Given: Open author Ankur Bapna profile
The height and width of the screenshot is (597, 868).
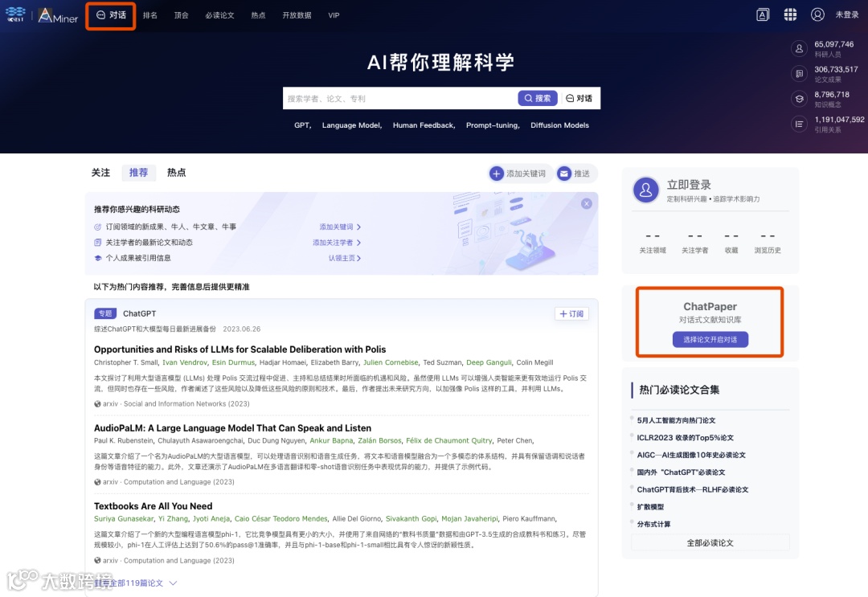Looking at the screenshot, I should [331, 441].
